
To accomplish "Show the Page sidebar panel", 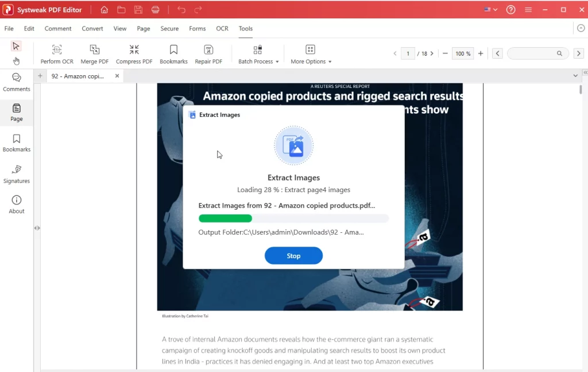I will 17,113.
